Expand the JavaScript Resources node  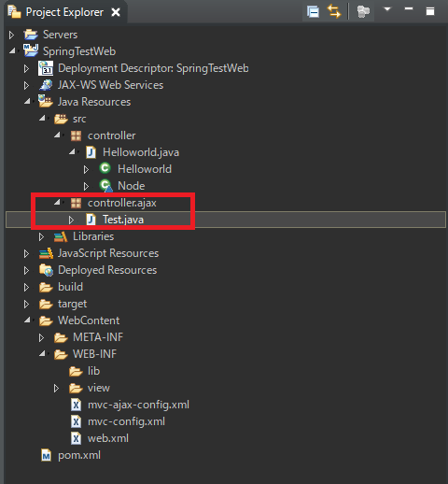26,254
